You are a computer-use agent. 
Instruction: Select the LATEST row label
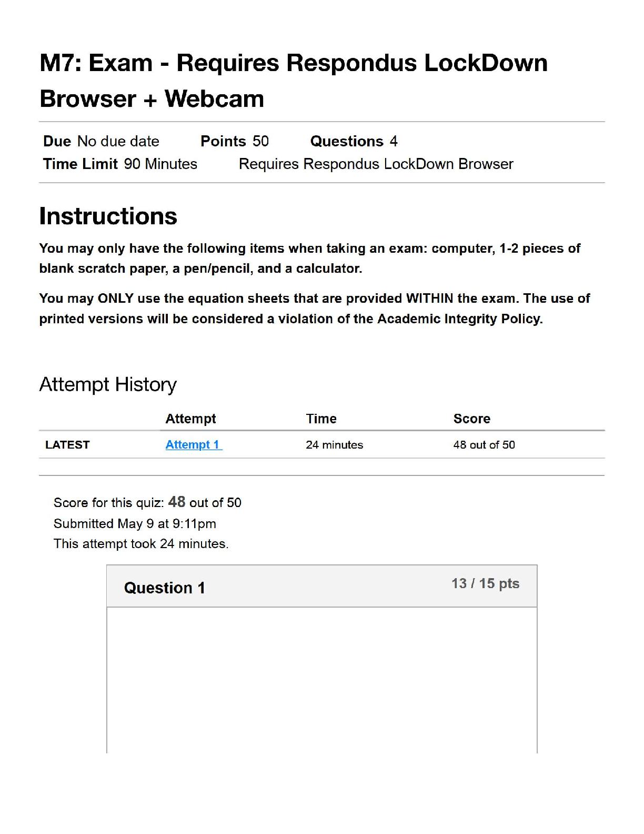(67, 445)
